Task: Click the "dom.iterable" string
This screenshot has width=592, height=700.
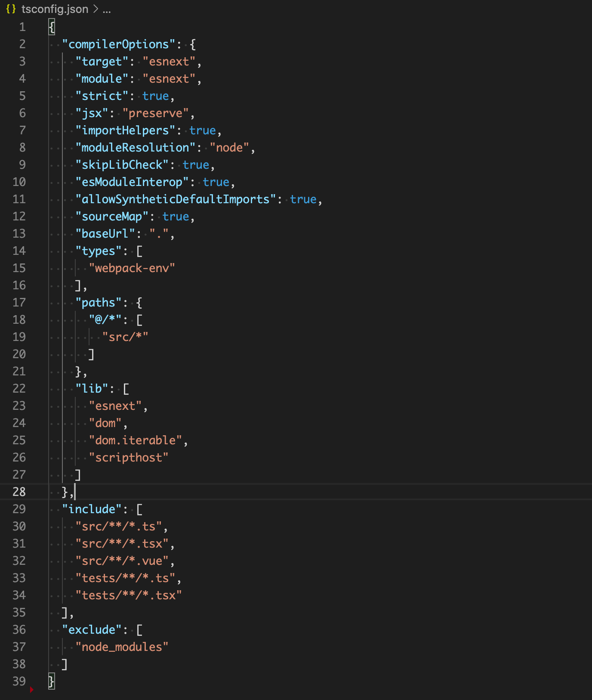Action: (x=136, y=440)
